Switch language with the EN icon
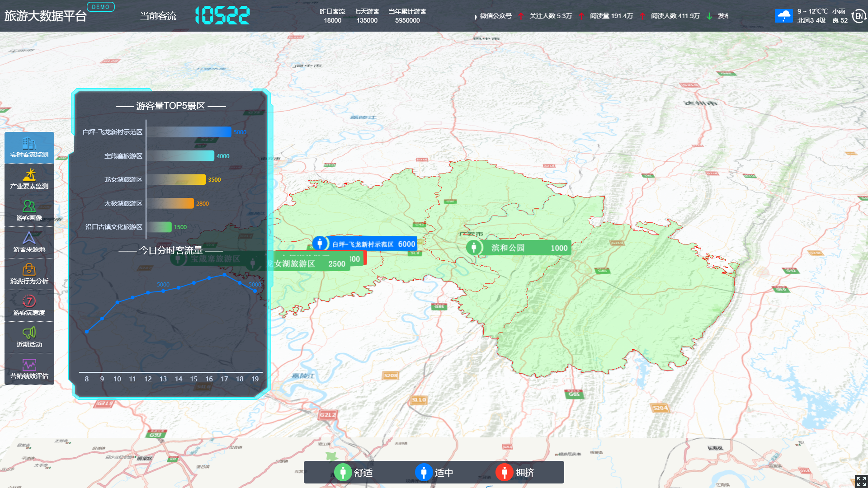Image resolution: width=868 pixels, height=488 pixels. [x=859, y=16]
